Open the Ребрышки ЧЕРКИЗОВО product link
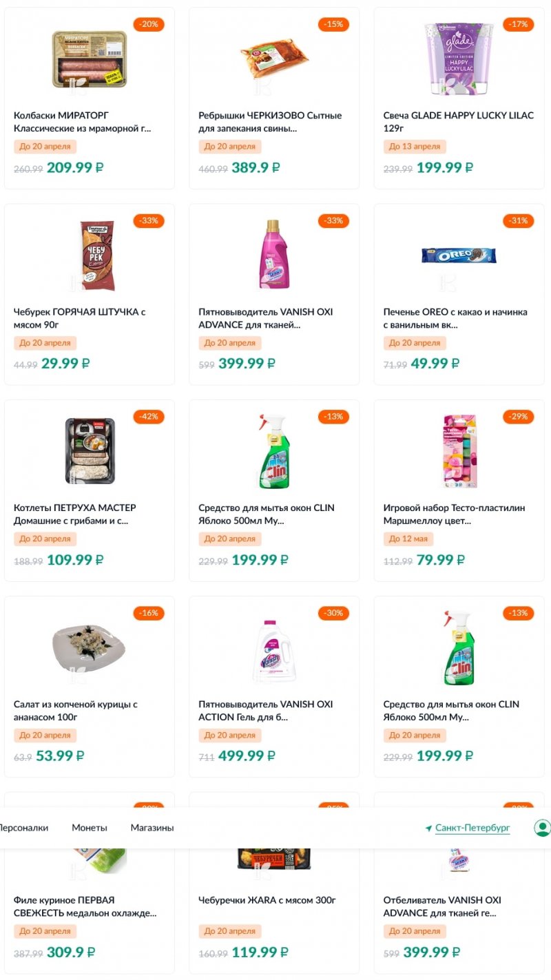Viewport: 551px width, 980px height. (x=270, y=122)
